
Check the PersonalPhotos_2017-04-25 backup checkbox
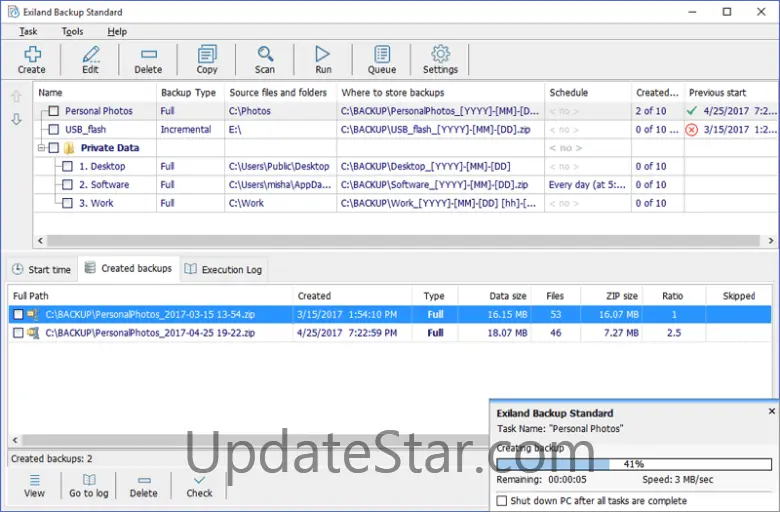point(18,333)
